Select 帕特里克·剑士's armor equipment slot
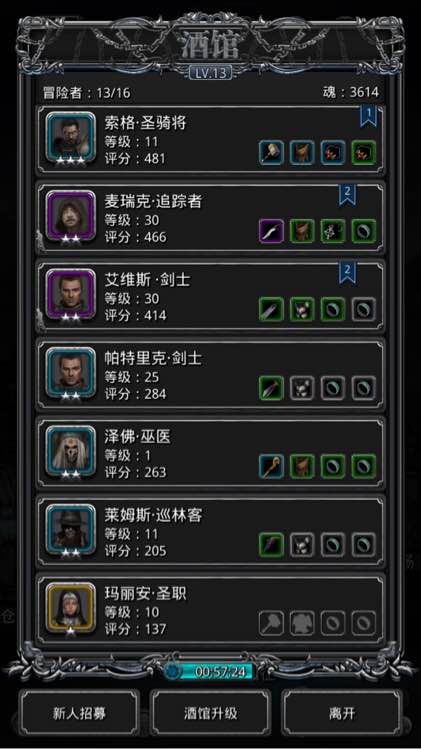This screenshot has height=750, width=421. [302, 388]
